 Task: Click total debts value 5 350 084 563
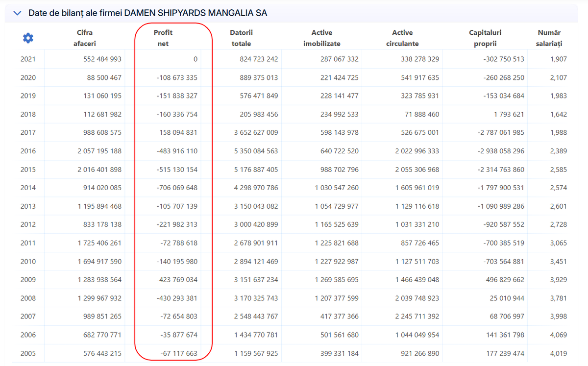256,151
